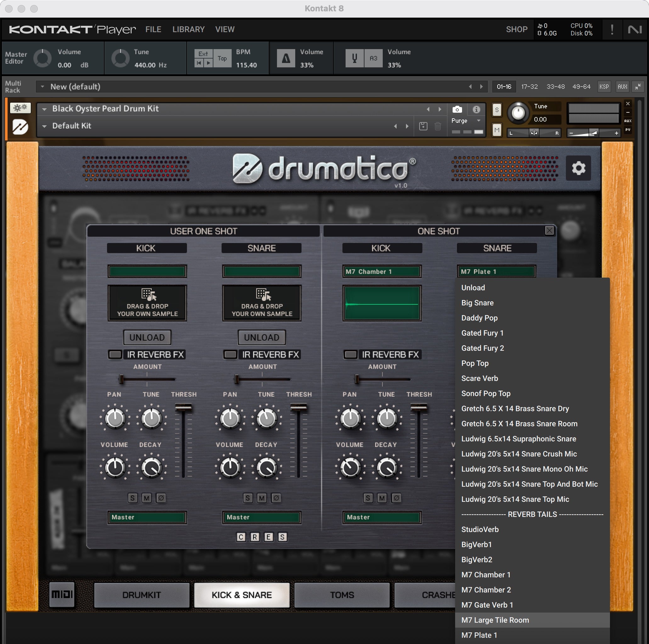This screenshot has width=649, height=644.
Task: Click the Kontakt alert exclamation icon
Action: (612, 30)
